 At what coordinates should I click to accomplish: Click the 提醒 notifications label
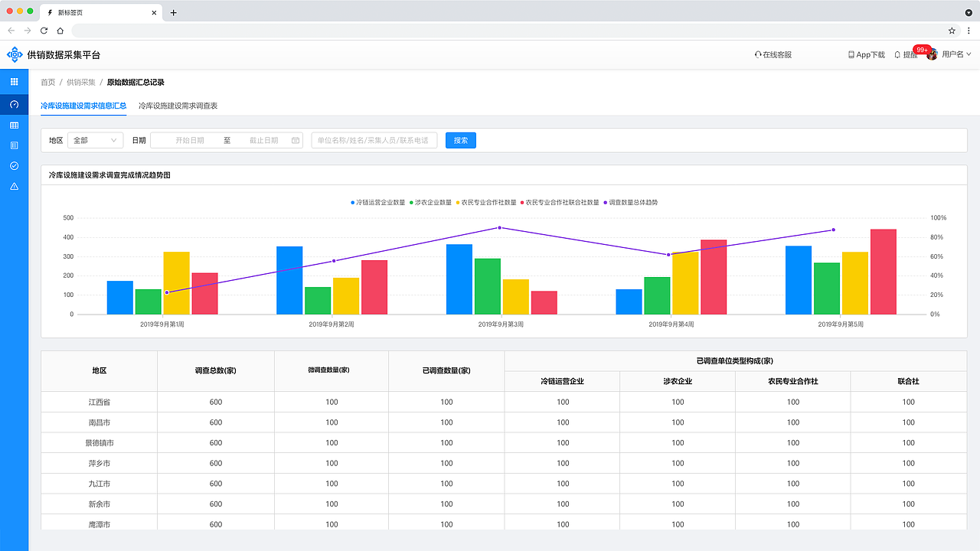point(910,55)
